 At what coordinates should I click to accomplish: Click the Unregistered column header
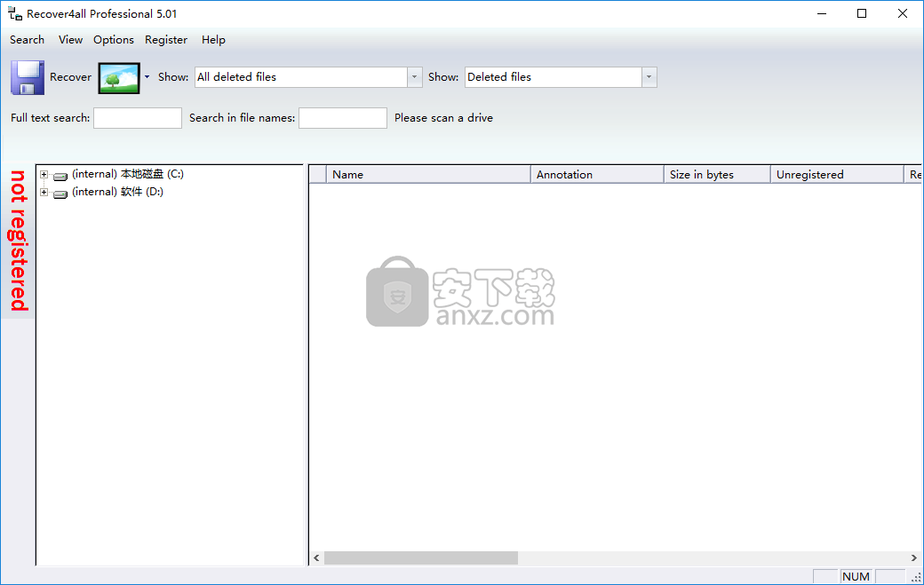point(837,174)
